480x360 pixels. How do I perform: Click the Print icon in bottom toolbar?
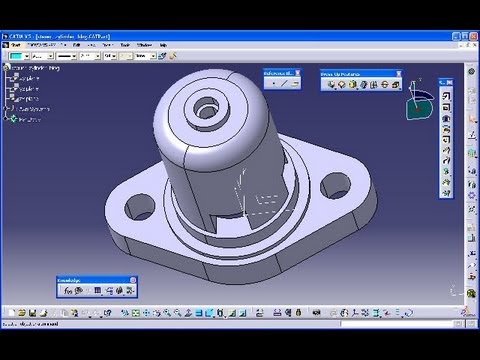pyautogui.click(x=43, y=313)
